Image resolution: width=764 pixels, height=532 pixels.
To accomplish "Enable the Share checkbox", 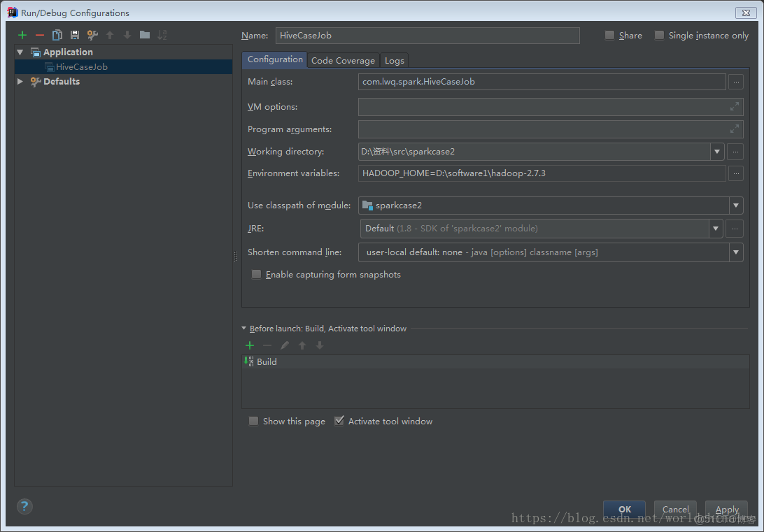I will (609, 35).
